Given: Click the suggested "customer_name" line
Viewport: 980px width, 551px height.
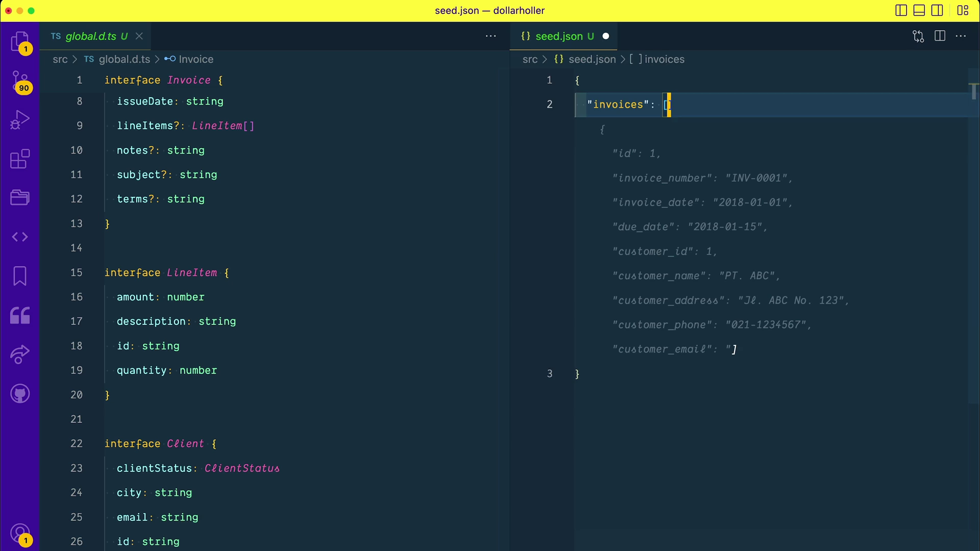Looking at the screenshot, I should tap(696, 275).
